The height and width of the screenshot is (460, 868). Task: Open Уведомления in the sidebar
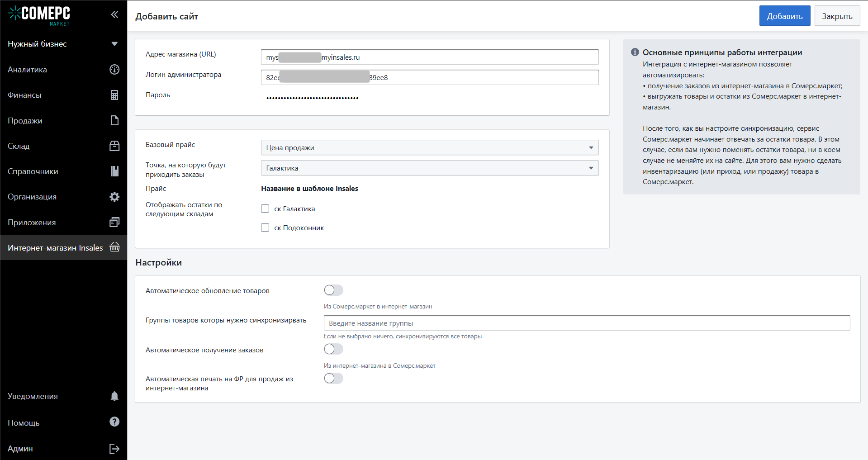(x=63, y=396)
